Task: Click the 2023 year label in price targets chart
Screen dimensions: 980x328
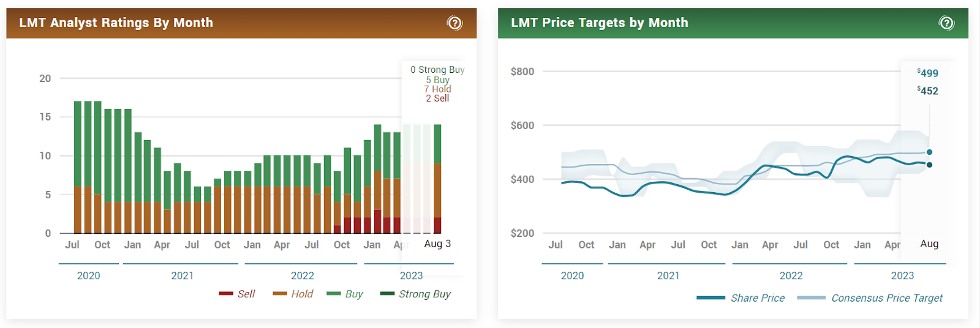Action: 902,275
